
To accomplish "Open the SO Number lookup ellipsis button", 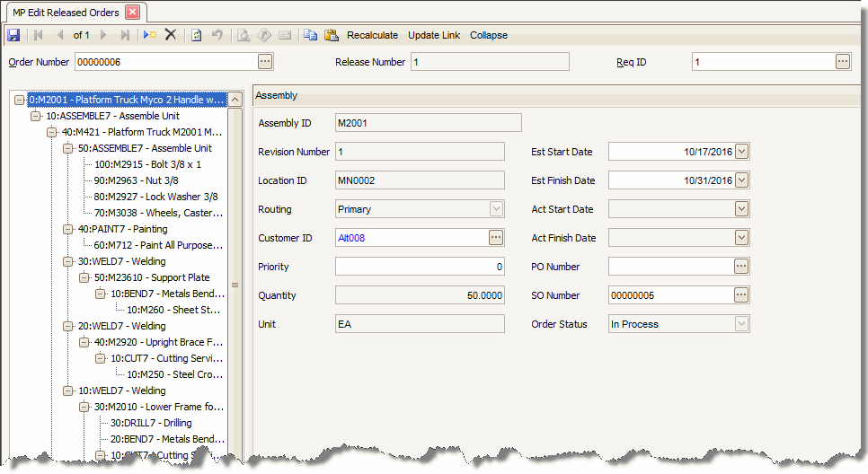I will (741, 295).
